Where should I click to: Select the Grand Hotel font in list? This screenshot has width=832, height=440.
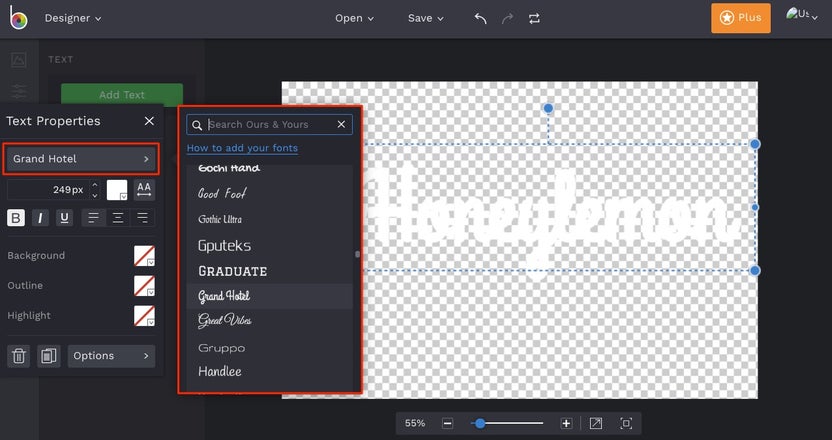coord(270,296)
